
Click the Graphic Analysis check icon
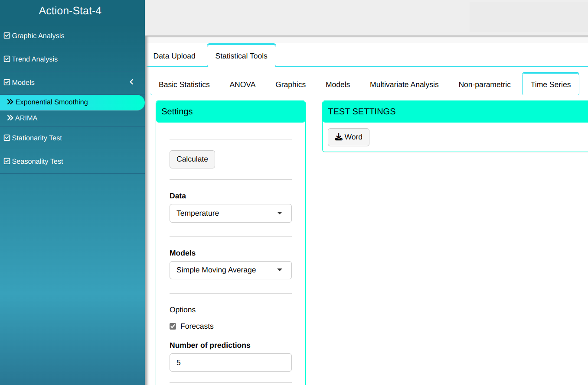pyautogui.click(x=7, y=36)
